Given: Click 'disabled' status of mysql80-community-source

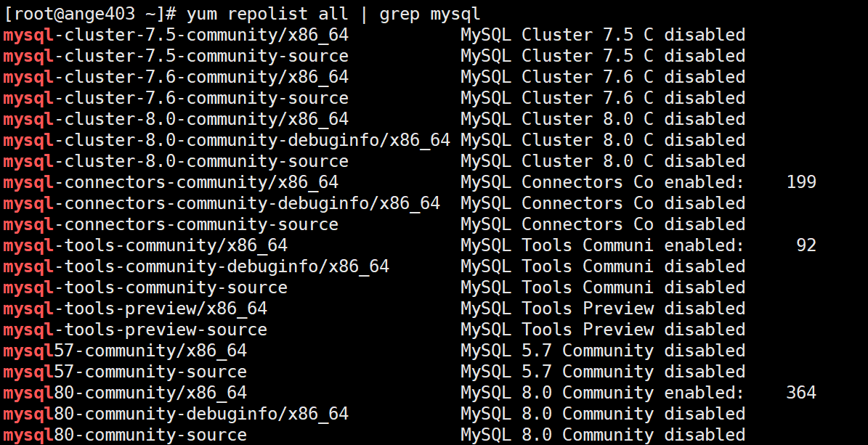Looking at the screenshot, I should tap(705, 435).
